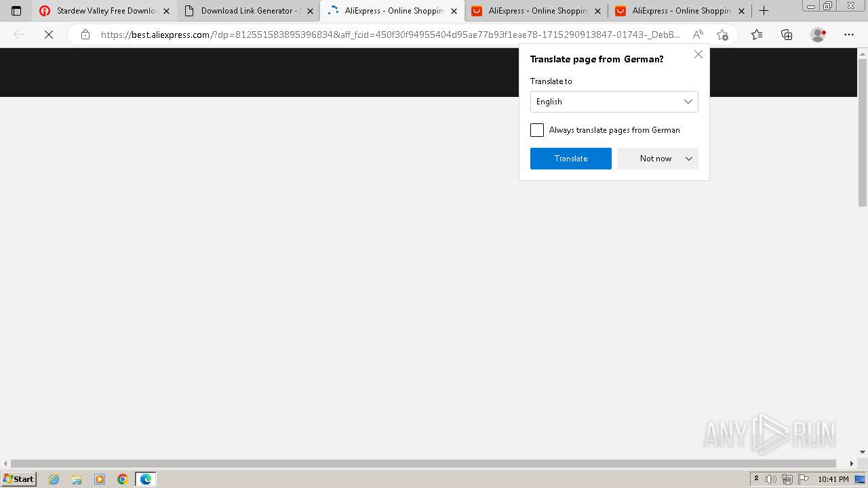Select Microsoft Edge in taskbar
This screenshot has width=868, height=488.
(146, 479)
